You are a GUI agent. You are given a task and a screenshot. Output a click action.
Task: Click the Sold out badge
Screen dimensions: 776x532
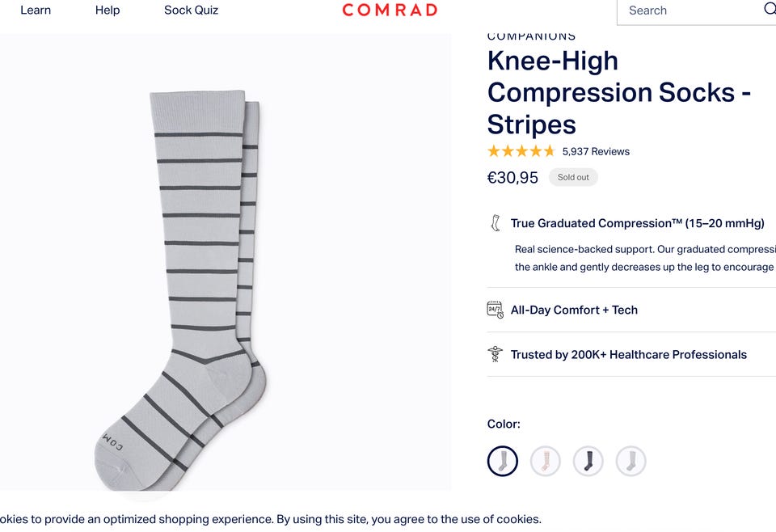coord(573,177)
